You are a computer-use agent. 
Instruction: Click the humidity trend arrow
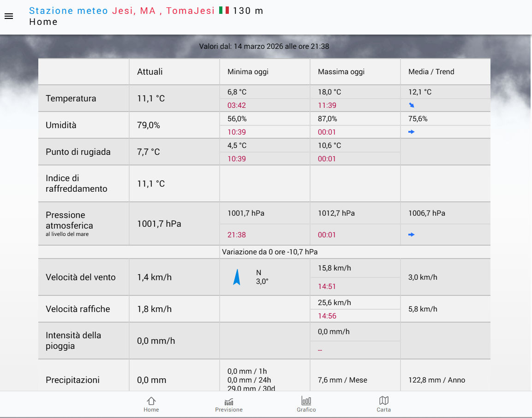(x=412, y=132)
